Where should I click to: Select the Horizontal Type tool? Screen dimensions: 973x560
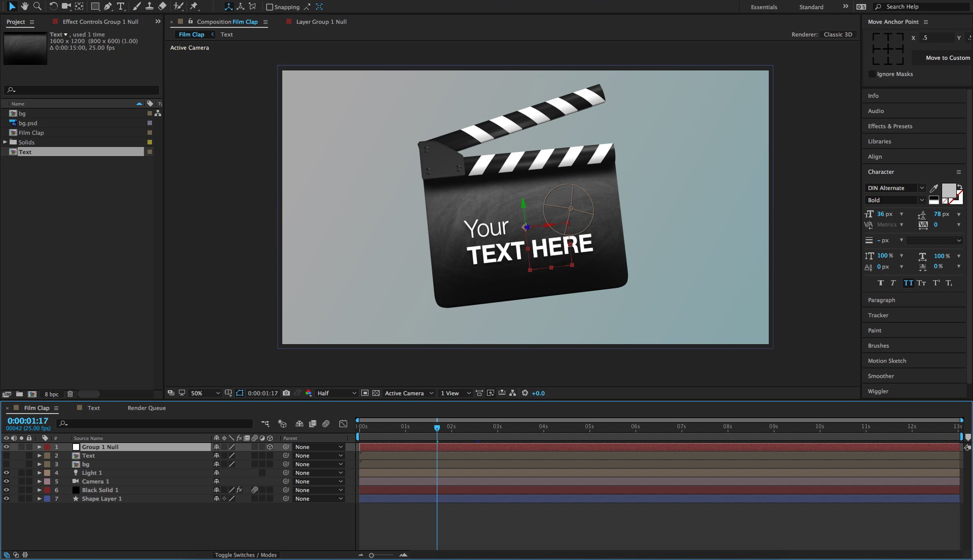tap(121, 7)
